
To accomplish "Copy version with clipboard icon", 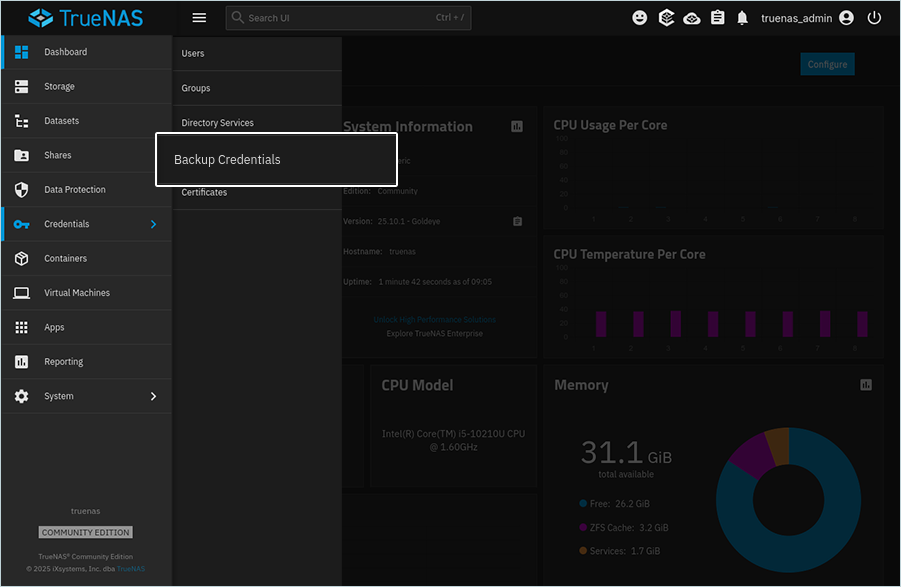I will (517, 221).
